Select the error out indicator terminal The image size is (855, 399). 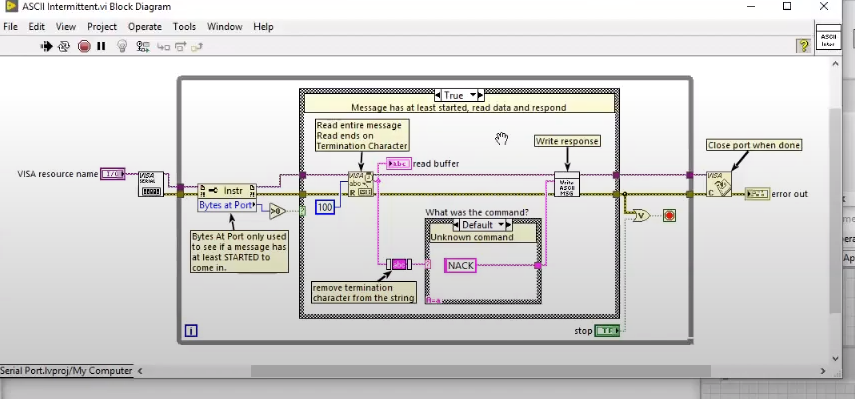757,194
